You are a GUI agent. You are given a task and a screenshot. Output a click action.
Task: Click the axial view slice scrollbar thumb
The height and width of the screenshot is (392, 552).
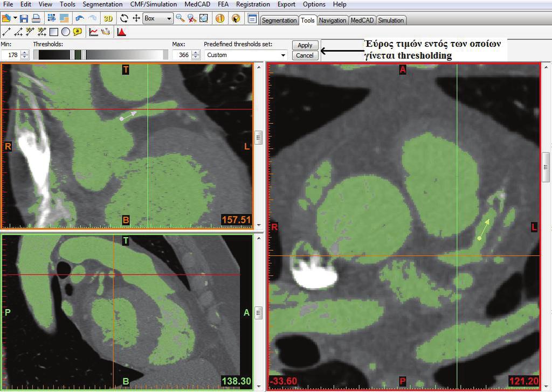coord(546,167)
